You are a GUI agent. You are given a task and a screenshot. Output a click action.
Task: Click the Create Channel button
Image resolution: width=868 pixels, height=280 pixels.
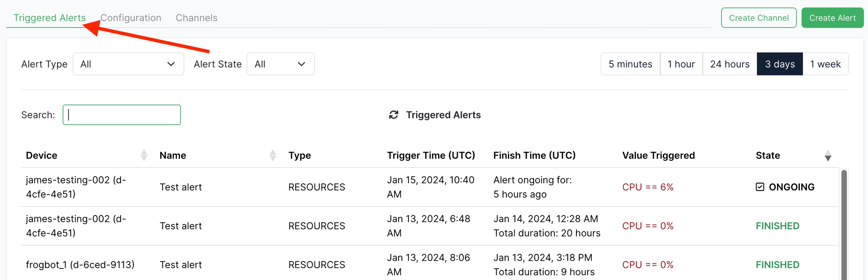pyautogui.click(x=758, y=18)
